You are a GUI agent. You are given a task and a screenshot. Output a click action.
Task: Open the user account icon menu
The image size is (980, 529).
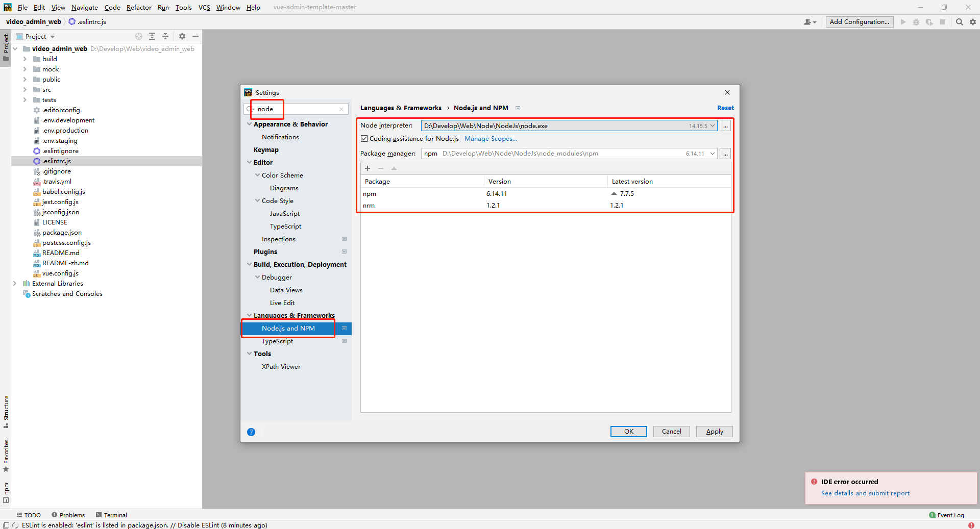810,22
